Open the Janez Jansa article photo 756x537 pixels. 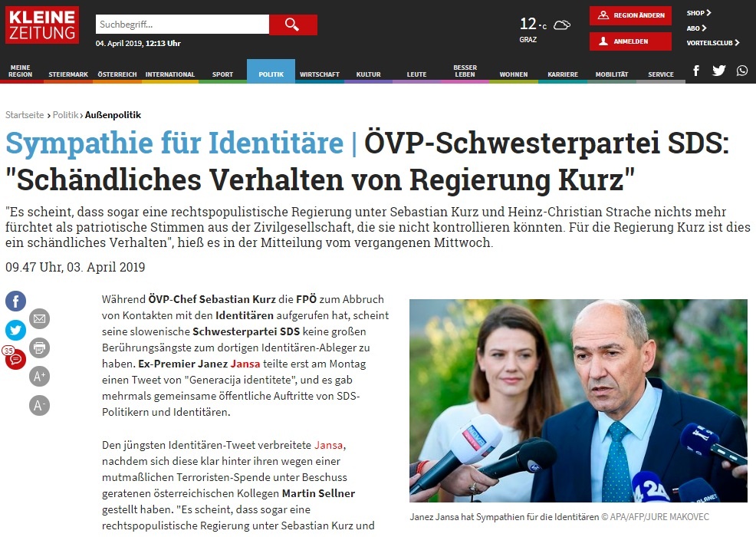pyautogui.click(x=578, y=400)
